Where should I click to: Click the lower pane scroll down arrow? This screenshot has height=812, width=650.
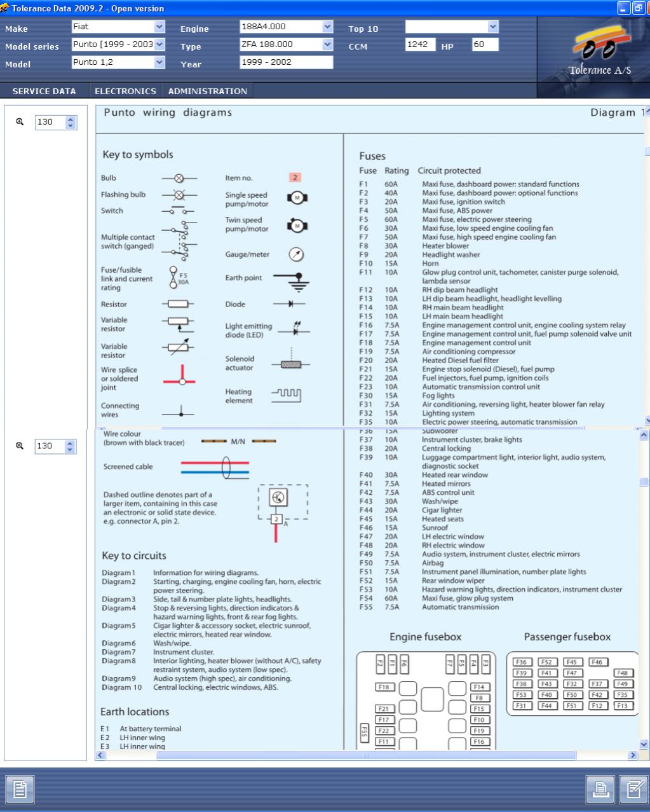click(644, 745)
